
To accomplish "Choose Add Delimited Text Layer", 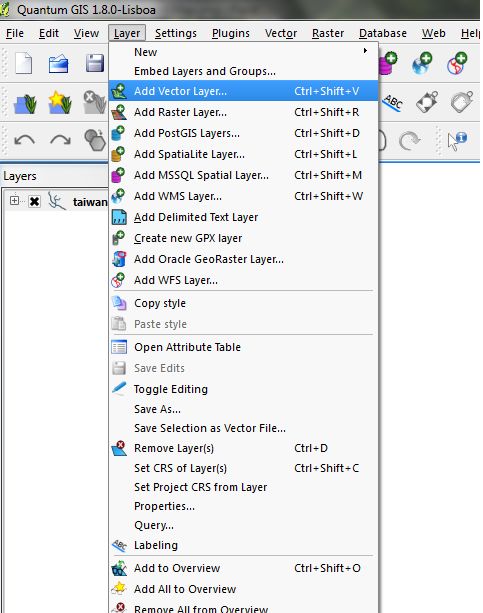I will coord(243,217).
